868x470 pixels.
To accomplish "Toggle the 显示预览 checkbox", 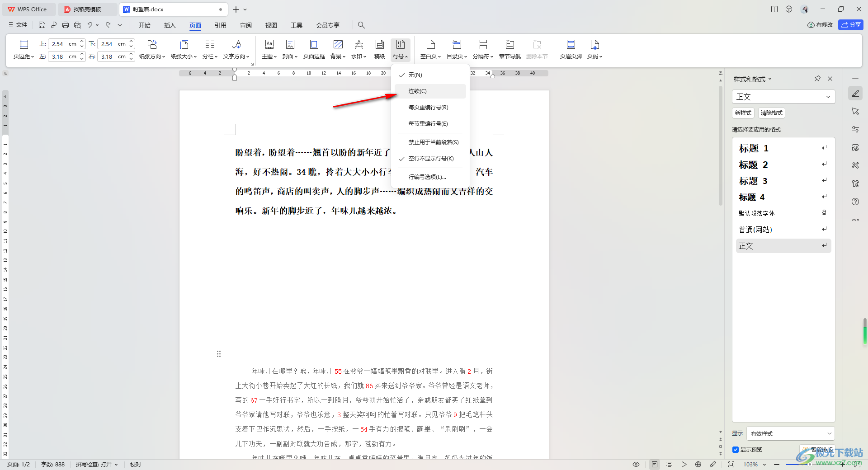I will pos(736,450).
